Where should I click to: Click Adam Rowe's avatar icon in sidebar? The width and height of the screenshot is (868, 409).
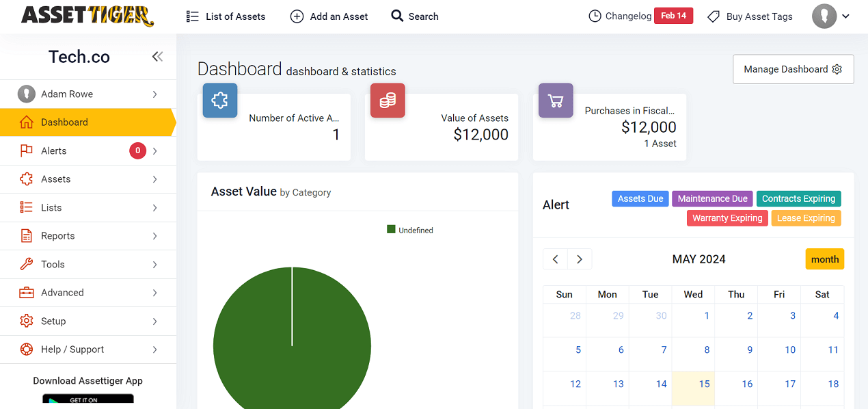tap(26, 94)
